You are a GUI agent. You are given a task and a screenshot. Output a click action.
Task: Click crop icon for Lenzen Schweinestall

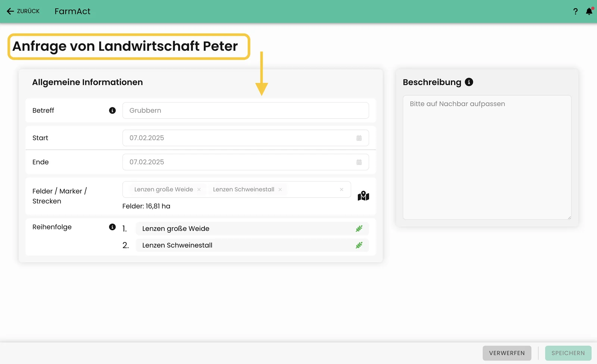click(359, 245)
